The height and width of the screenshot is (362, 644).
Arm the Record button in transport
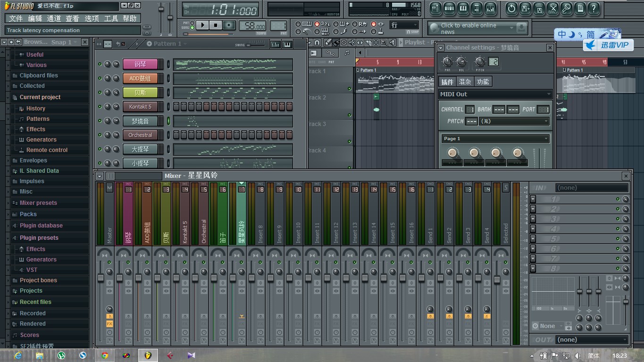coord(229,25)
